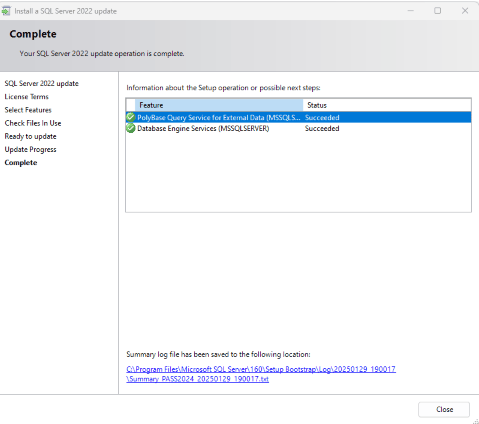
Task: Click green checkmark beside PolyBase Query Service
Action: click(x=131, y=117)
